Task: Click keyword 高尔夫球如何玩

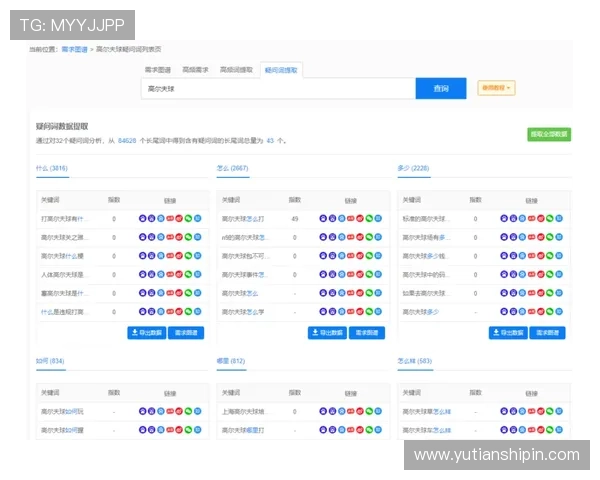Action: (x=62, y=412)
